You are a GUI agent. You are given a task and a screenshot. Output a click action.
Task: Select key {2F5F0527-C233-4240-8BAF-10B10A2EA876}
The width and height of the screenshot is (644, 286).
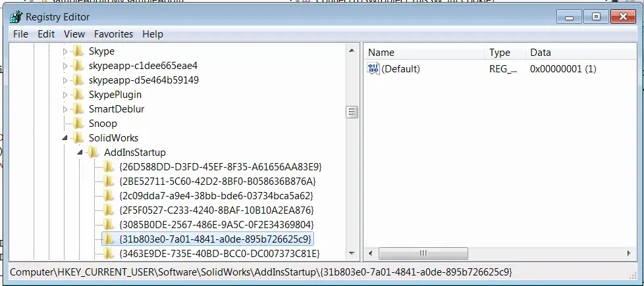pyautogui.click(x=217, y=210)
